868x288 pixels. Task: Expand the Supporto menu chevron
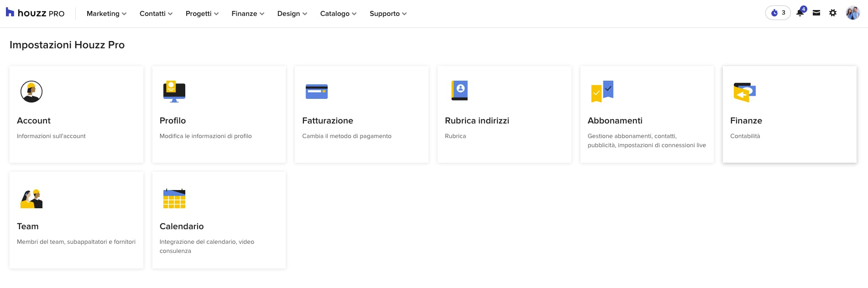click(x=404, y=14)
